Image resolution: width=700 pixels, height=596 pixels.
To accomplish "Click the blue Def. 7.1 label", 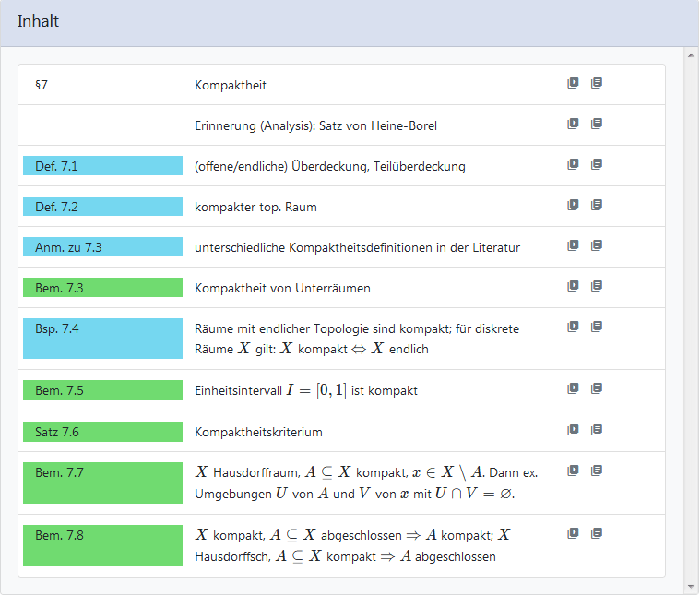I will click(x=102, y=166).
